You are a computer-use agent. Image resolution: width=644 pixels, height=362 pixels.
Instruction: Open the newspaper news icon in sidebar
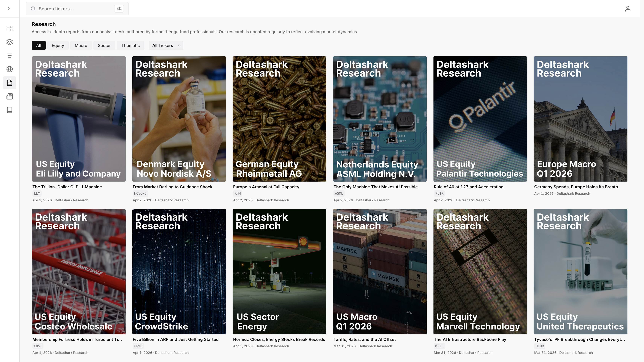[9, 96]
